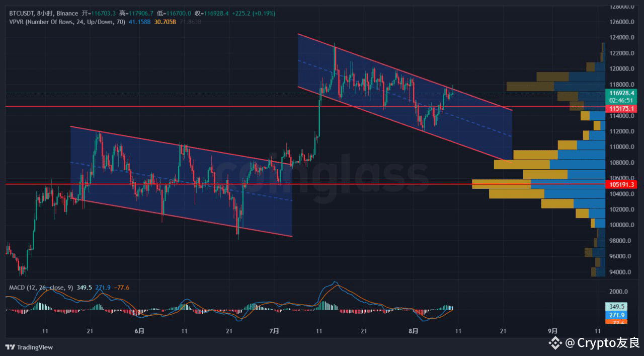
Task: Click the low price value 116700.0
Action: [x=179, y=14]
